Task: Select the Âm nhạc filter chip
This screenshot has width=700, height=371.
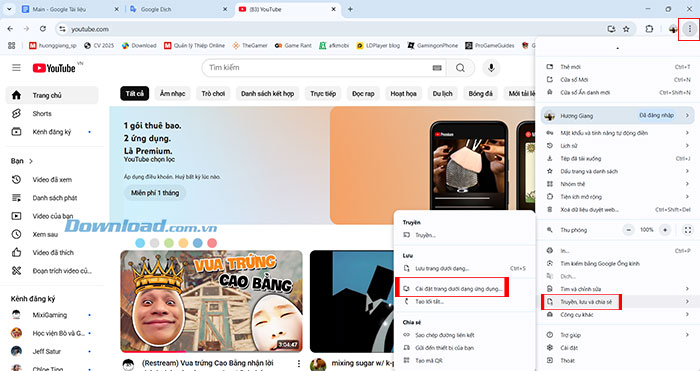Action: [x=172, y=93]
